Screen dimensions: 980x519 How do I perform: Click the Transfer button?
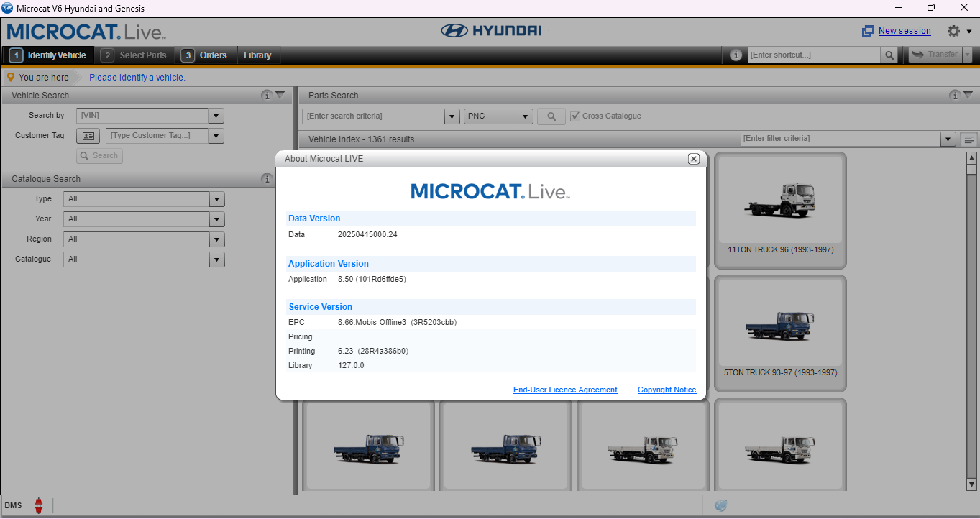click(x=935, y=55)
